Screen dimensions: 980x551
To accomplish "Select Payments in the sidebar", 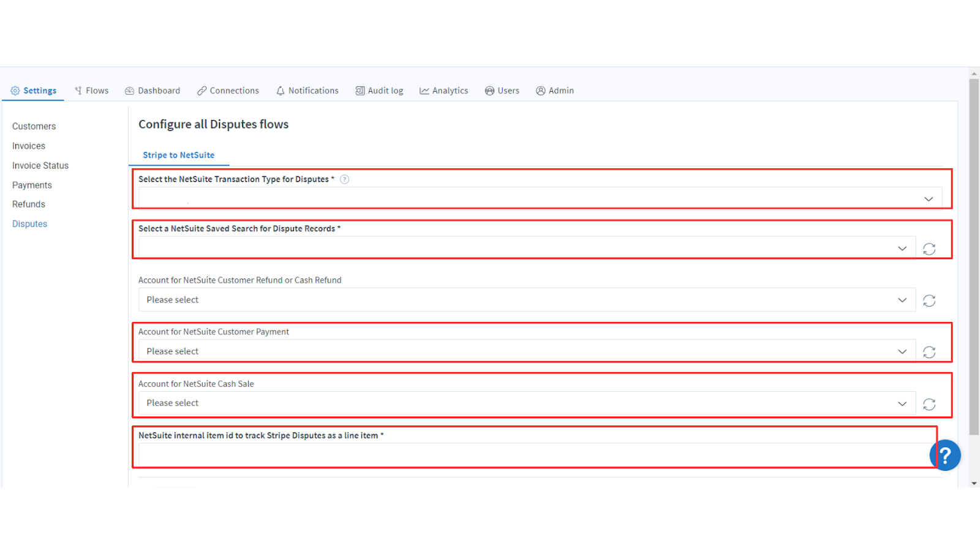I will coord(32,185).
